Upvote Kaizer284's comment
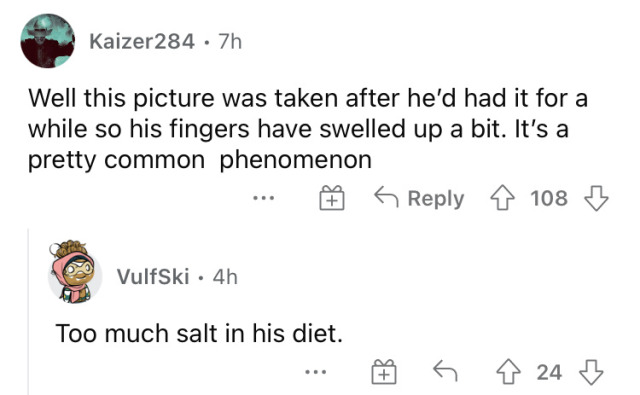Image resolution: width=640 pixels, height=395 pixels. tap(502, 198)
